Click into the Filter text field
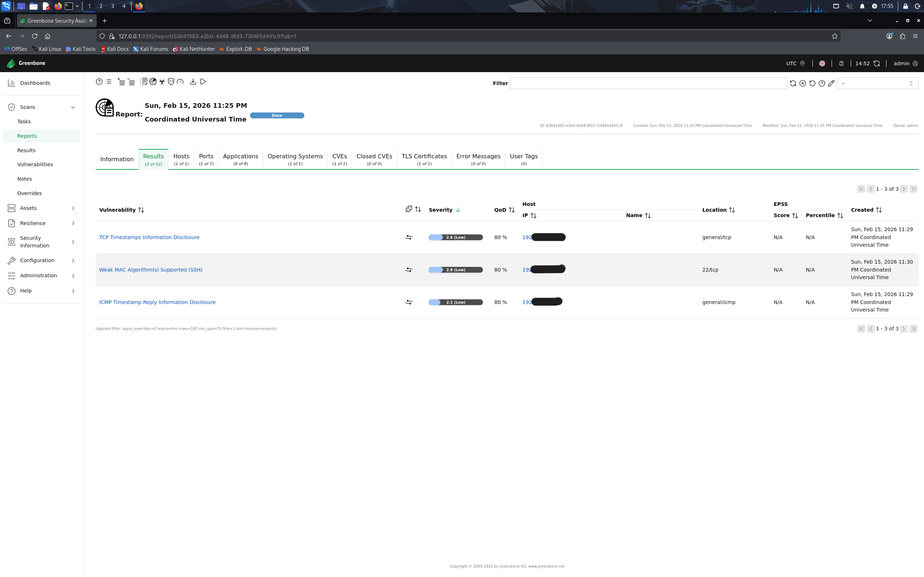 [648, 83]
